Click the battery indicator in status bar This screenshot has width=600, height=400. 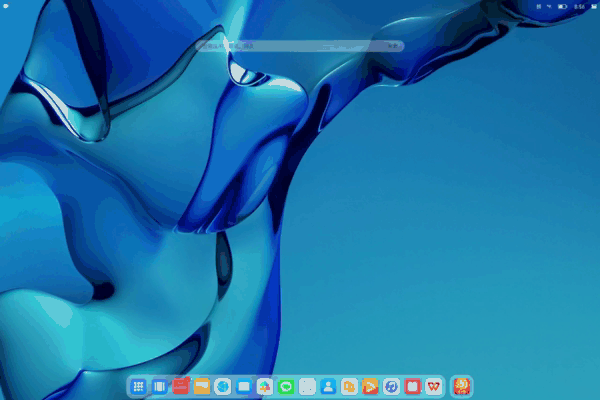tap(563, 7)
